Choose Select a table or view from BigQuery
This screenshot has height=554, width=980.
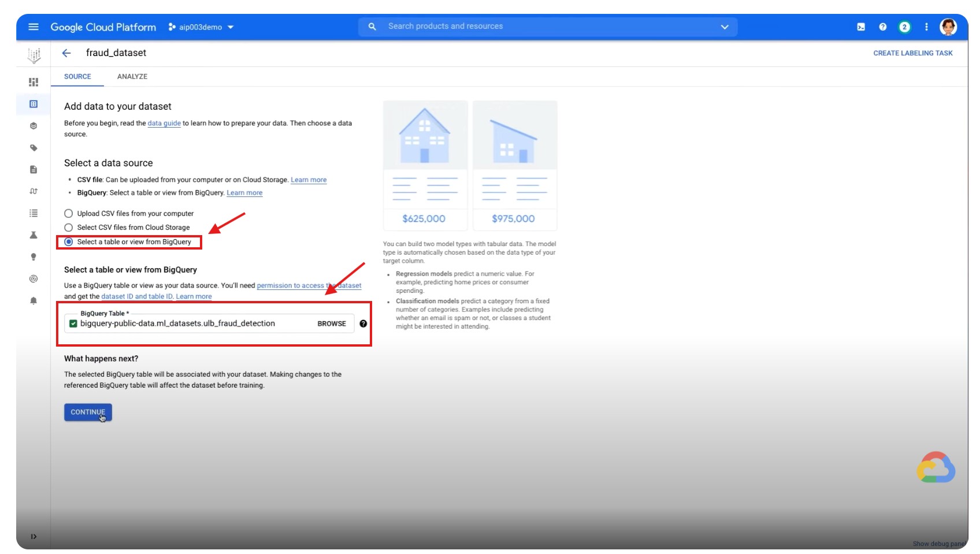point(69,242)
